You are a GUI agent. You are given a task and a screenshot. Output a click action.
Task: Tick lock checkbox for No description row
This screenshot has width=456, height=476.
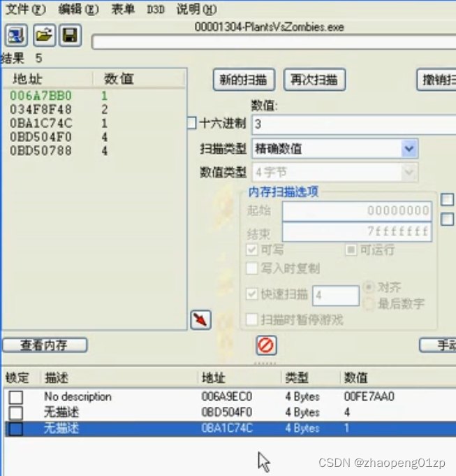coord(16,397)
